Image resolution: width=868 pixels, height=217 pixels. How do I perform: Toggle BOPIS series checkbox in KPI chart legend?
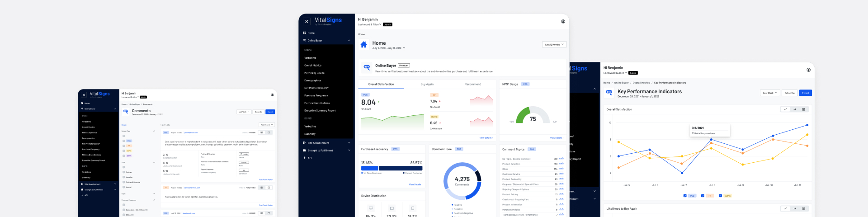(x=720, y=196)
